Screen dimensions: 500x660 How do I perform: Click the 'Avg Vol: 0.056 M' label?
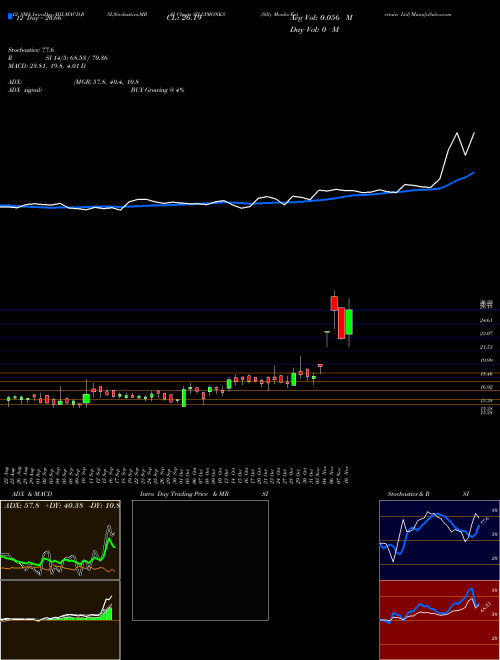pos(322,18)
